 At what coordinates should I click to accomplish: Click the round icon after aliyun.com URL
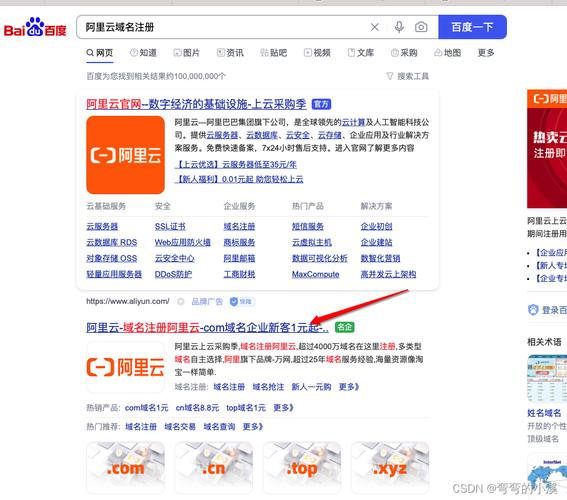click(x=180, y=302)
